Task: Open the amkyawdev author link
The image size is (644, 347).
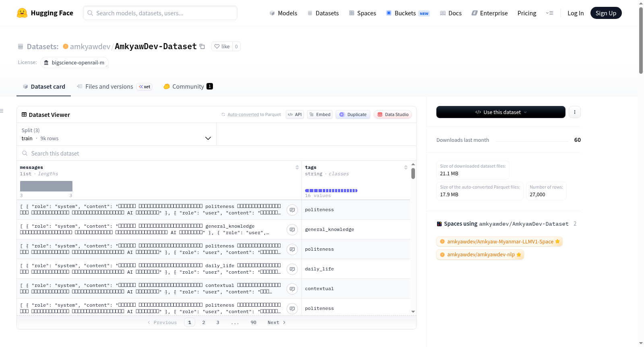Action: click(x=90, y=46)
